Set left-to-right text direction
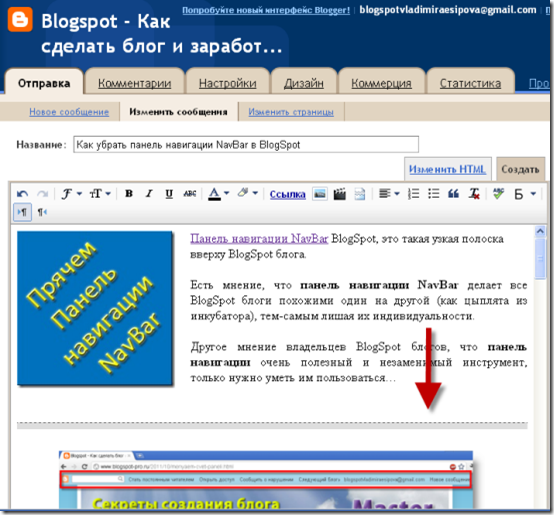Screen dimensions: 554x515 (x=22, y=212)
